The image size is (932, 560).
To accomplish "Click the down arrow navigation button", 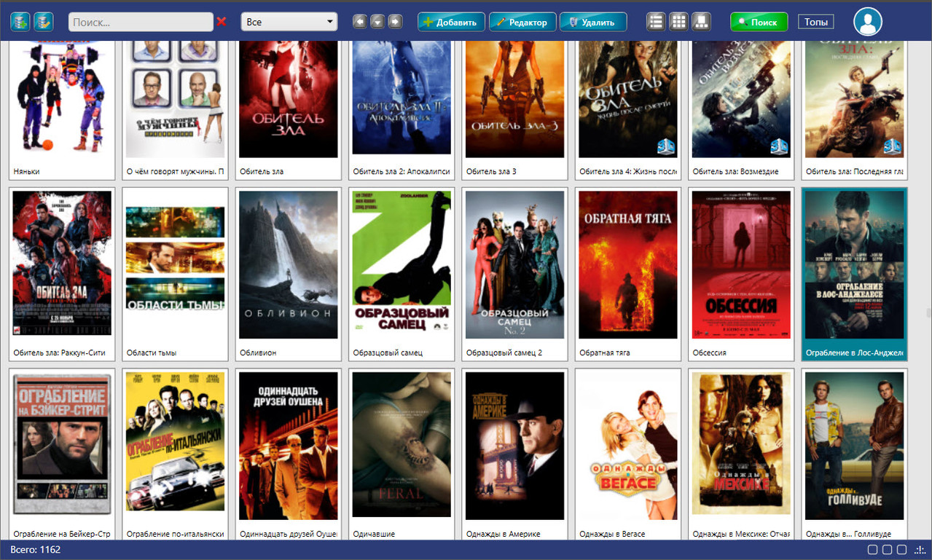I will point(377,22).
